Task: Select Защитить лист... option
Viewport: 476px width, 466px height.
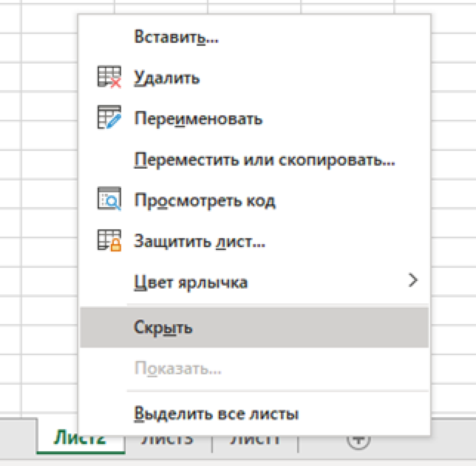Action: tap(199, 241)
